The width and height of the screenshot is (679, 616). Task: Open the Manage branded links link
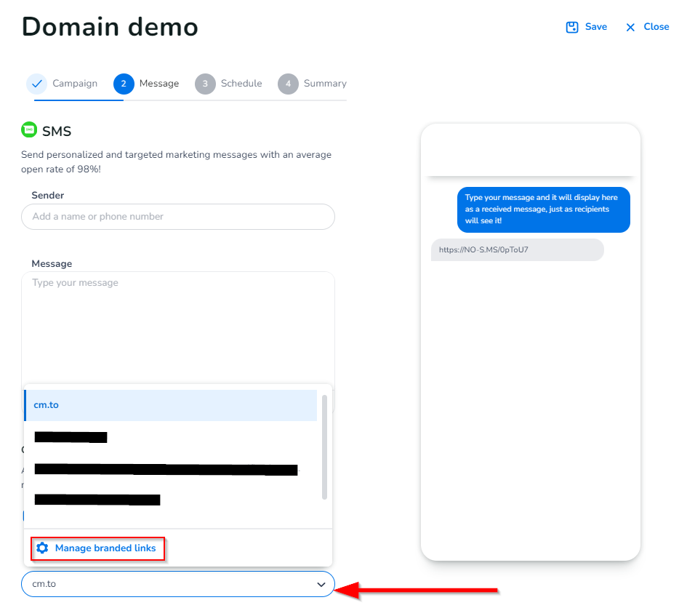point(105,548)
